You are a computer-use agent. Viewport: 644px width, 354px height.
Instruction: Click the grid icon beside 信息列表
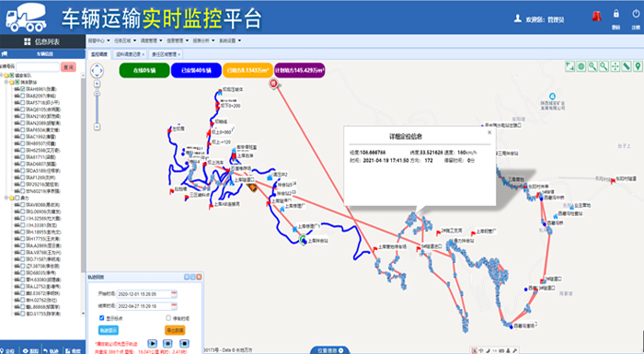pyautogui.click(x=27, y=41)
